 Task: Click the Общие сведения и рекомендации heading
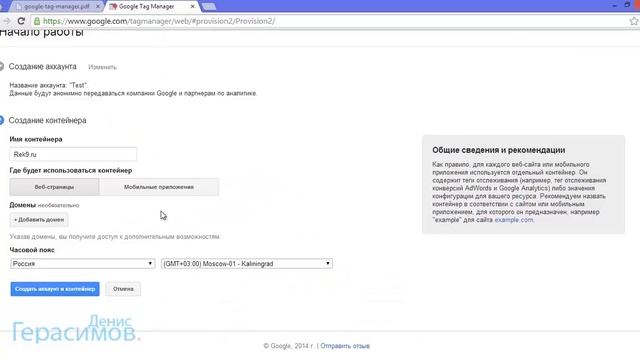pyautogui.click(x=499, y=150)
